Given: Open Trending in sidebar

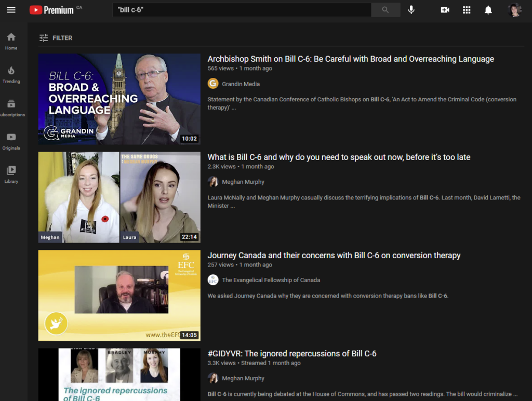Looking at the screenshot, I should [11, 75].
